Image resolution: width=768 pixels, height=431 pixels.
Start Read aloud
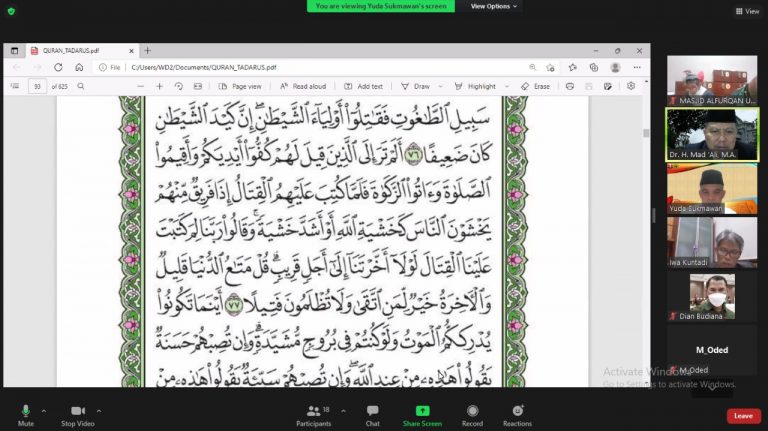tap(303, 86)
